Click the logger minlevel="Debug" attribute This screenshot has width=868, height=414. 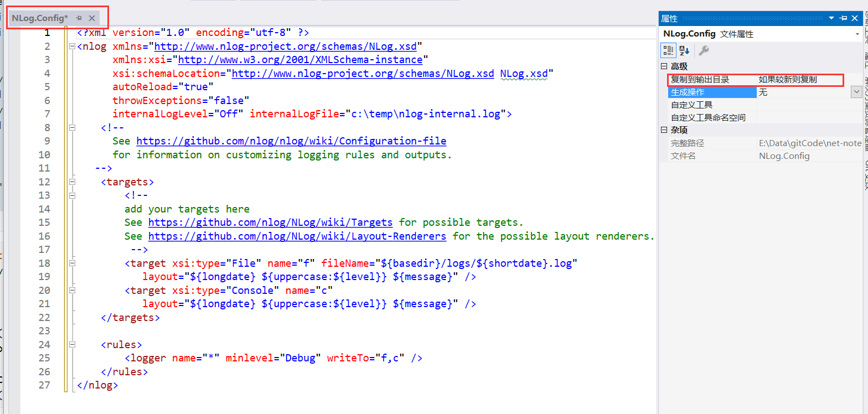273,358
